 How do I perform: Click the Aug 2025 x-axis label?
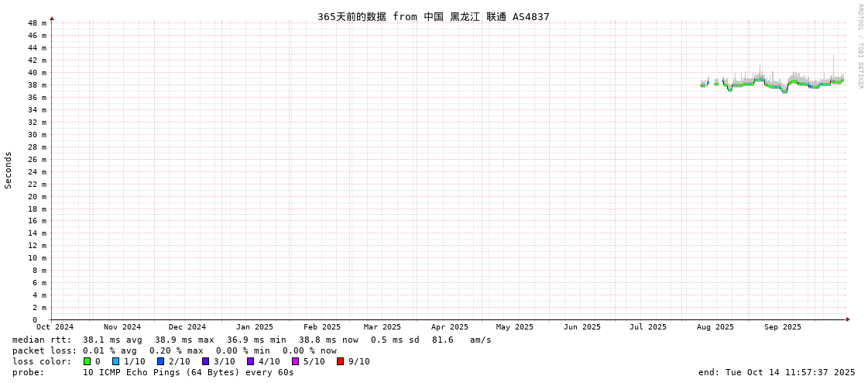pos(715,327)
